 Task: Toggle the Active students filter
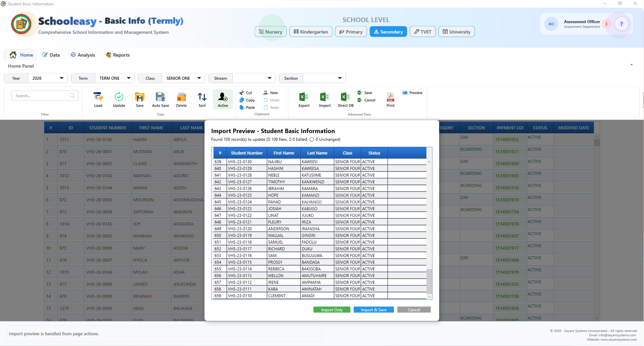(x=223, y=99)
